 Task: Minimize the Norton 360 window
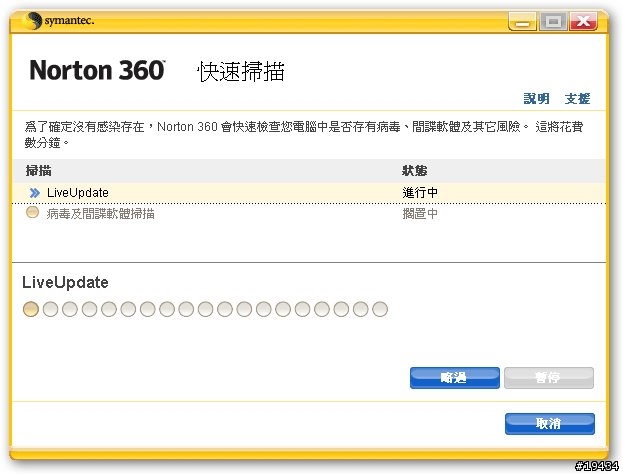coord(522,21)
